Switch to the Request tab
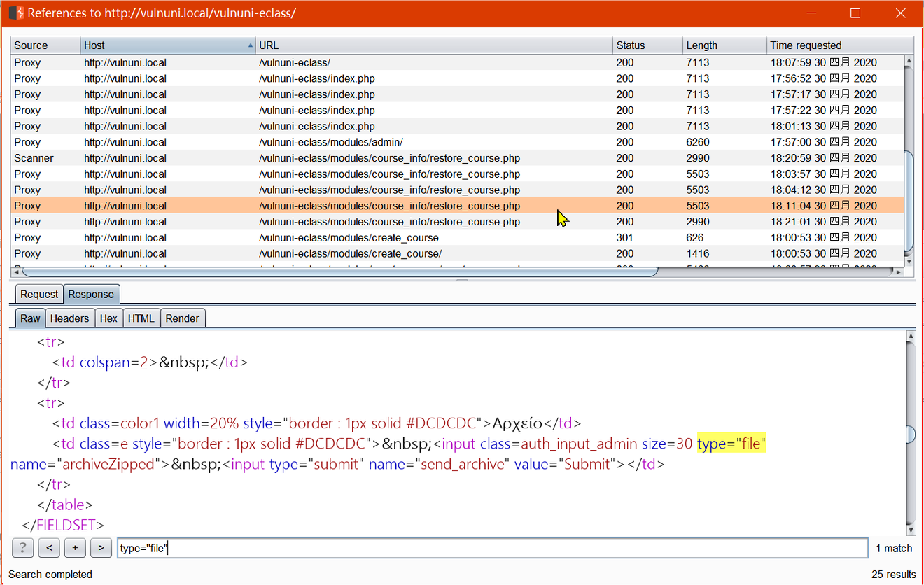 tap(39, 295)
